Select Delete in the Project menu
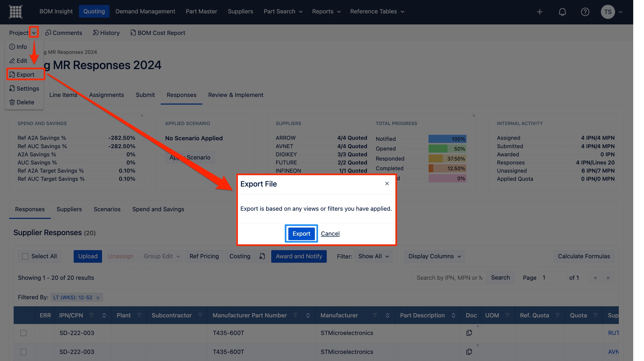 22,102
